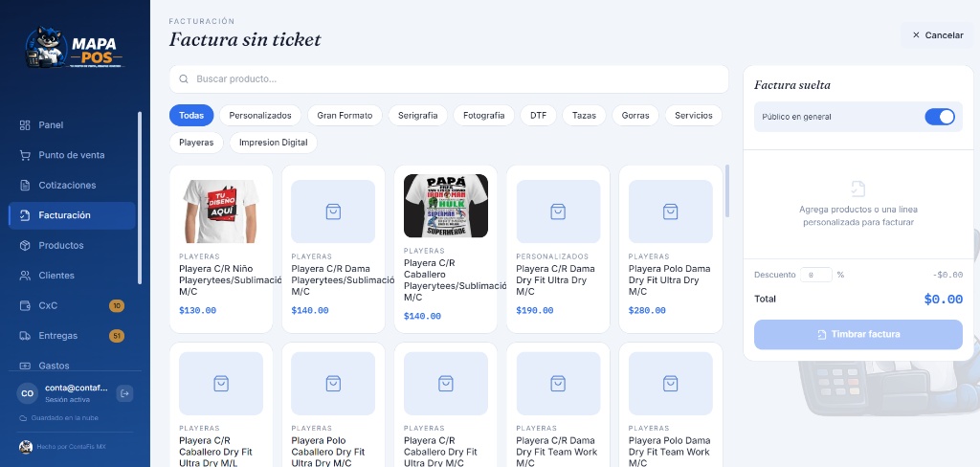The height and width of the screenshot is (467, 980).
Task: Add Playera Polo Dama Dry Fit Team Work
Action: point(671,405)
